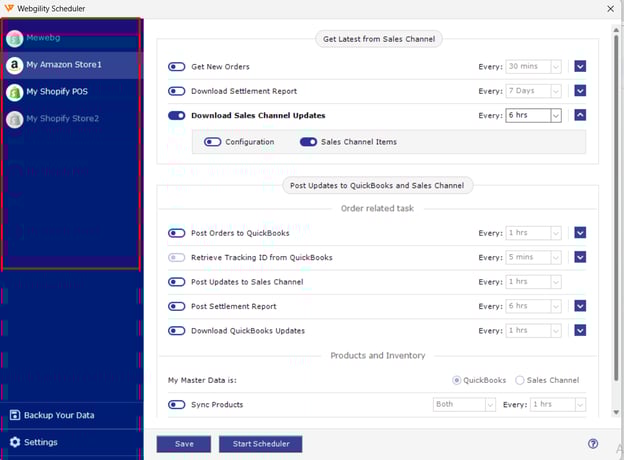Click the Settings gear icon

coord(15,442)
